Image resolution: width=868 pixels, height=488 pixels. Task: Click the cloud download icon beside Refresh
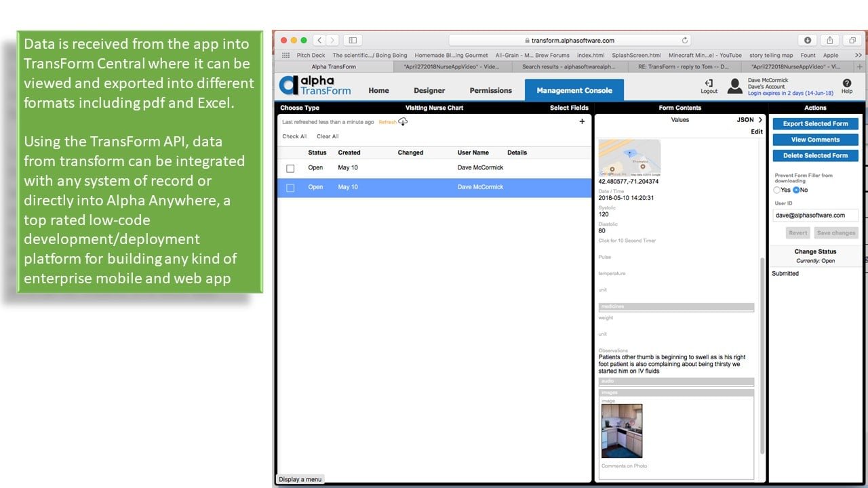pyautogui.click(x=403, y=122)
